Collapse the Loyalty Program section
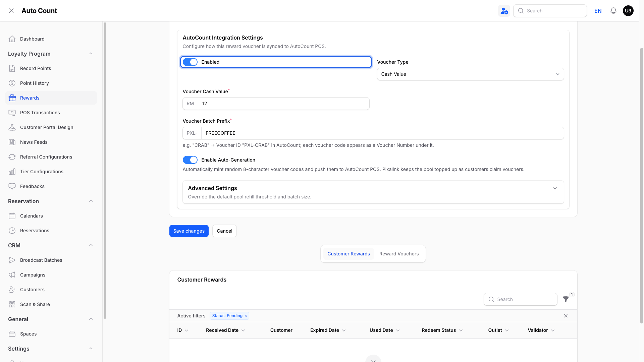Viewport: 644px width, 362px height. [x=91, y=54]
